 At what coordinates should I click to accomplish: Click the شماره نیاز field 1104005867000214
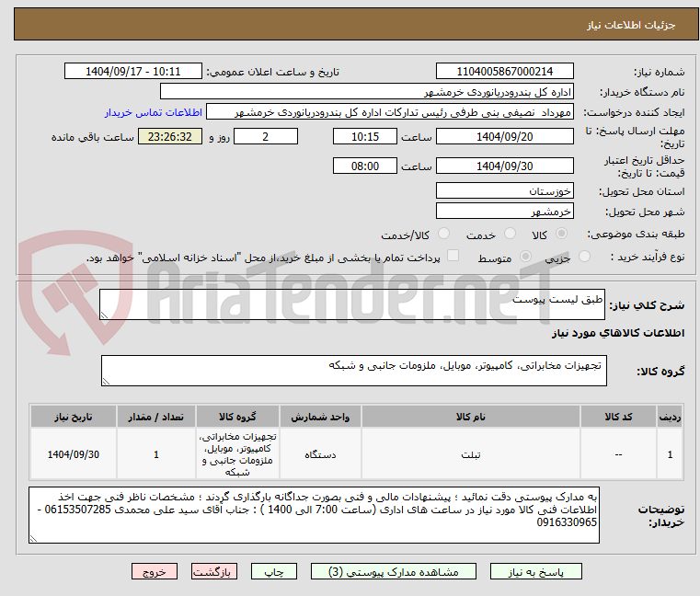504,71
